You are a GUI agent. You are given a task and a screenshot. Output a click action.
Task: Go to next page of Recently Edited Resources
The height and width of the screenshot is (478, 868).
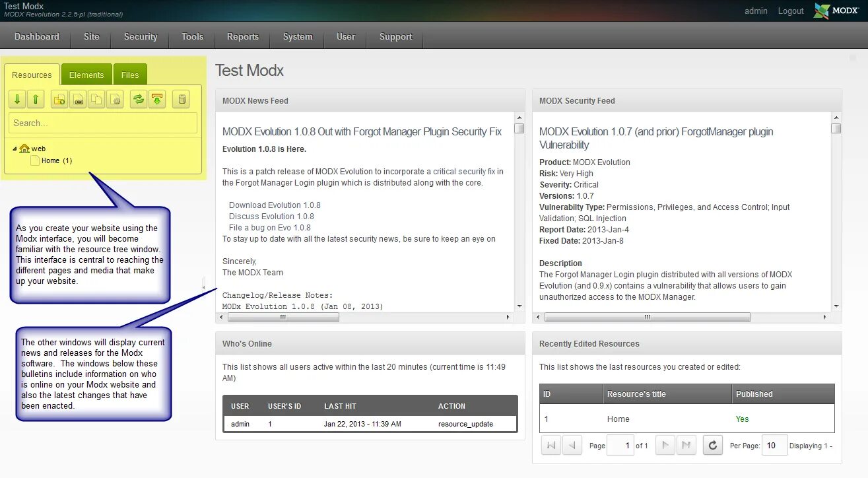click(666, 446)
